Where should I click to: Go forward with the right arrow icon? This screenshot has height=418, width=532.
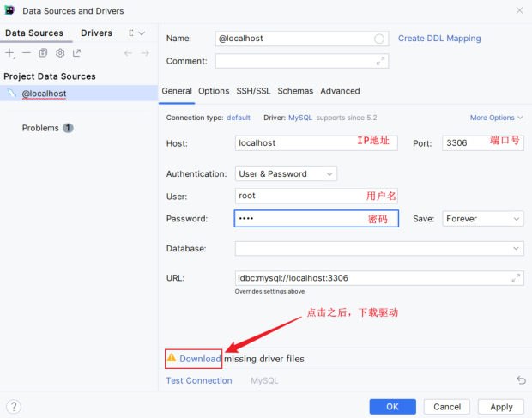click(x=145, y=53)
